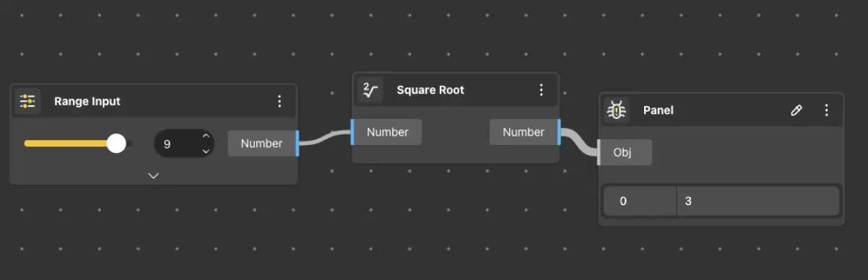Viewport: 868px width, 280px height.
Task: Select the wire from Square Root to Panel
Action: [x=578, y=142]
